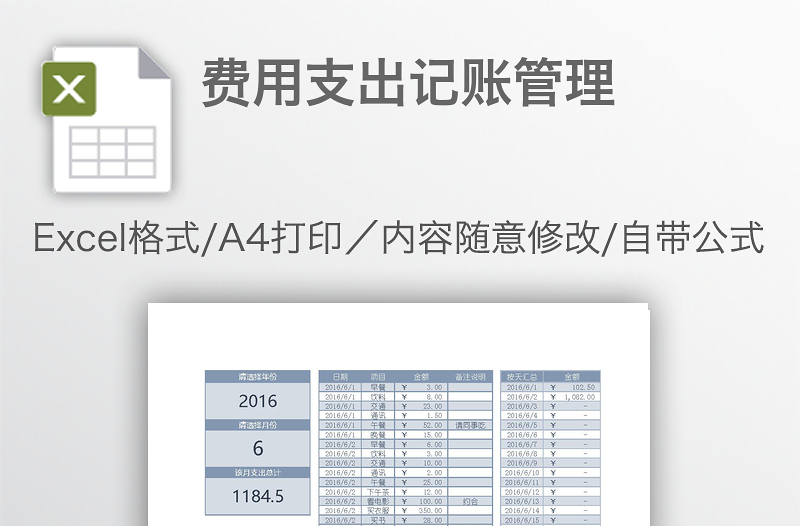Click the 该月支出总计 header
This screenshot has height=526, width=800.
(x=258, y=472)
